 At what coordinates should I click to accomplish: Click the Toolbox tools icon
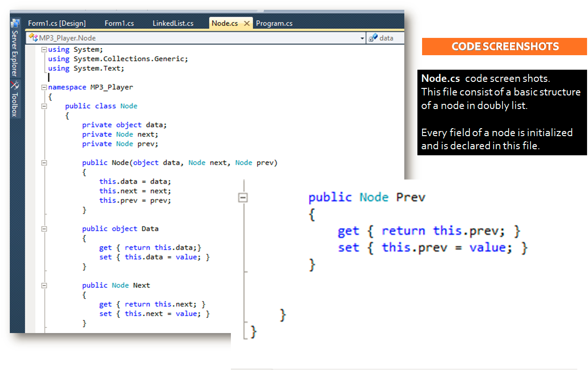[x=15, y=85]
